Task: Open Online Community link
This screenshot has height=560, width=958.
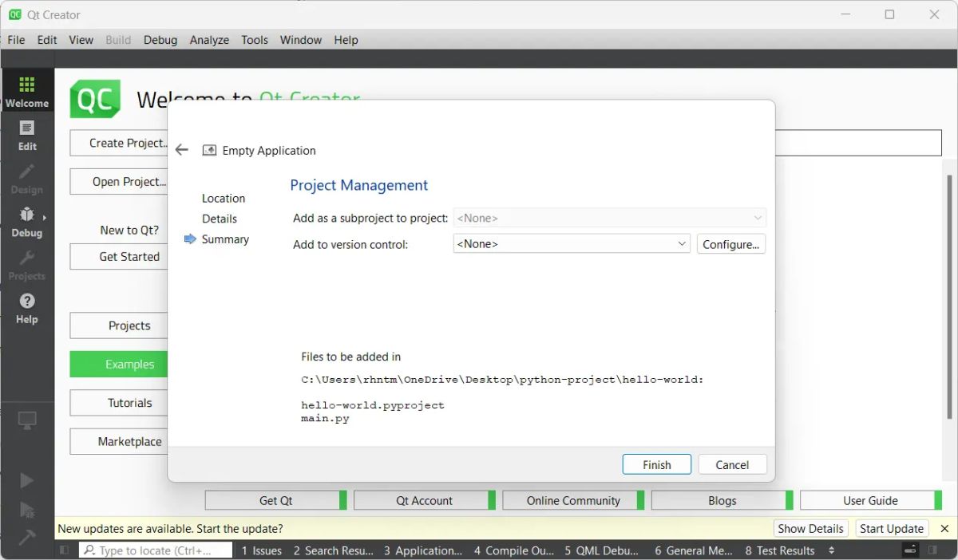Action: [x=573, y=500]
